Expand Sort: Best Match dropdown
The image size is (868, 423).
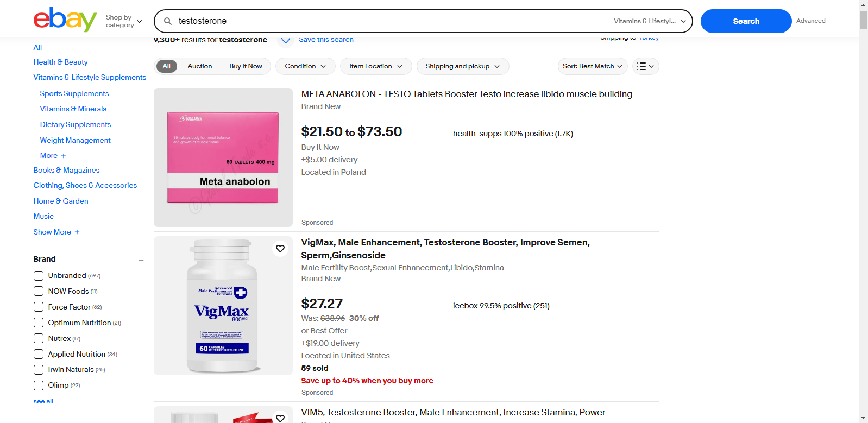[593, 66]
